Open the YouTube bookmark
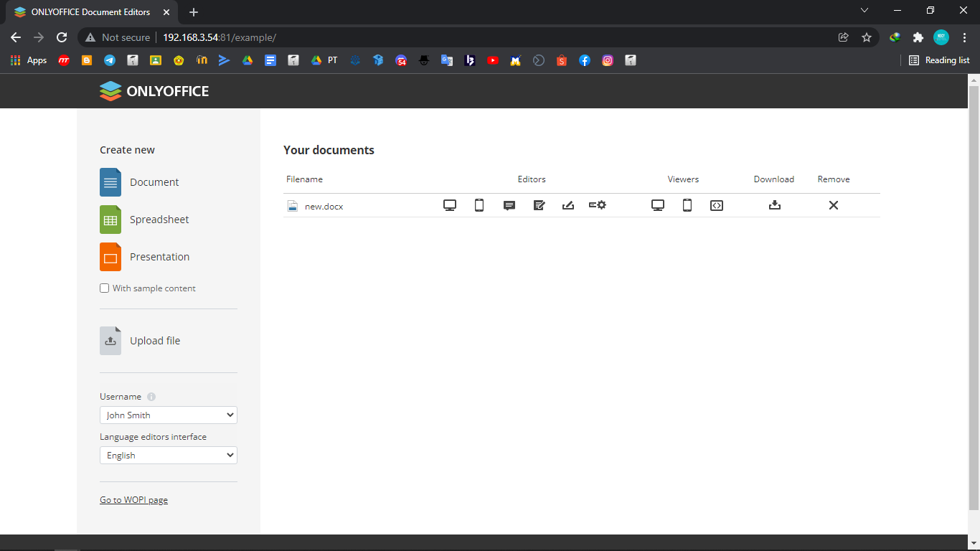The height and width of the screenshot is (551, 980). [x=493, y=60]
